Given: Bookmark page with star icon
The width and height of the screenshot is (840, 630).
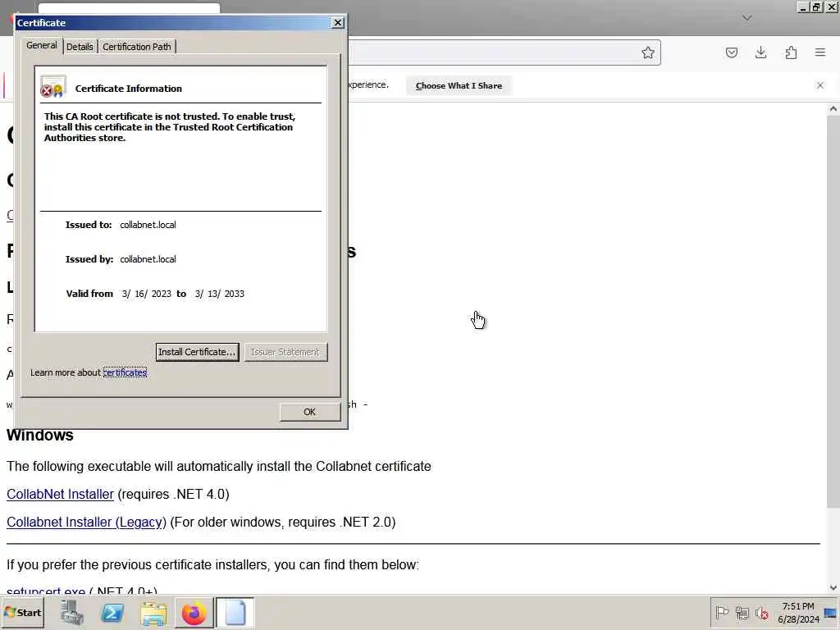Looking at the screenshot, I should [x=648, y=52].
